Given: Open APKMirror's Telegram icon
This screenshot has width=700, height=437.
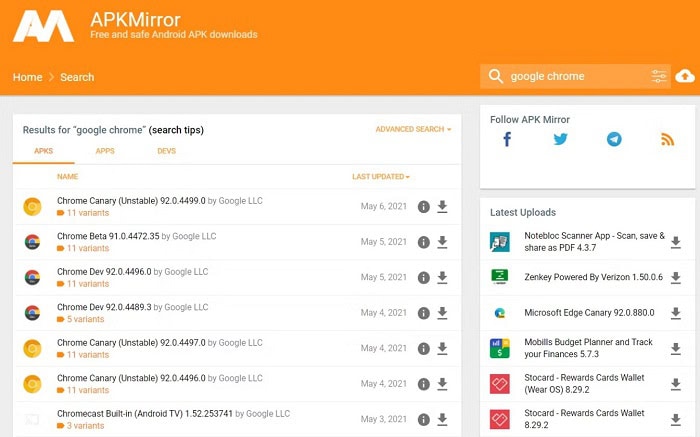Looking at the screenshot, I should click(x=614, y=139).
